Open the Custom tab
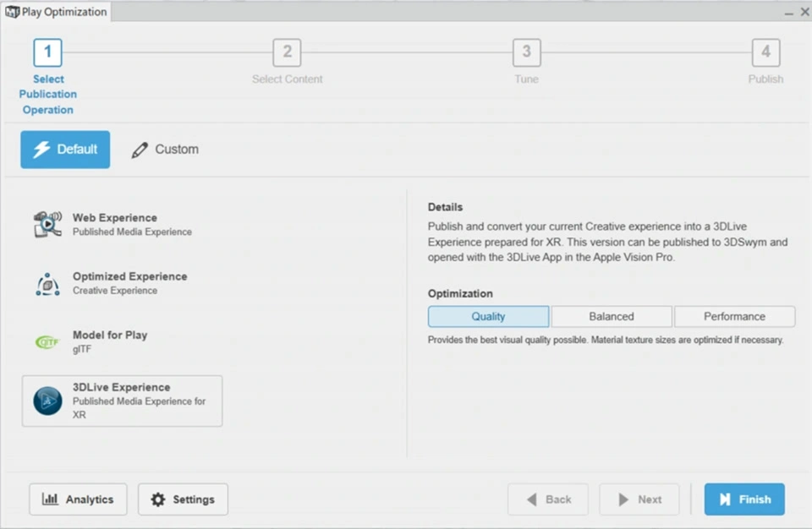 [x=166, y=150]
